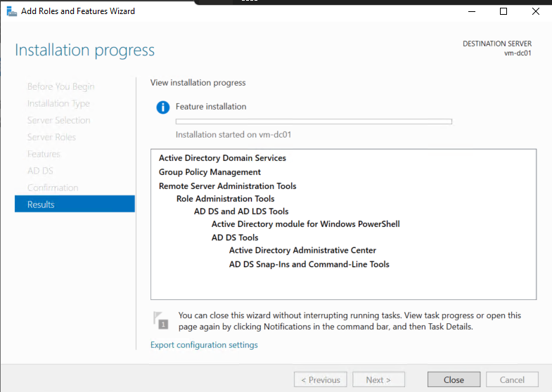
Task: Select Active Directory Administrative Center entry
Action: point(302,250)
